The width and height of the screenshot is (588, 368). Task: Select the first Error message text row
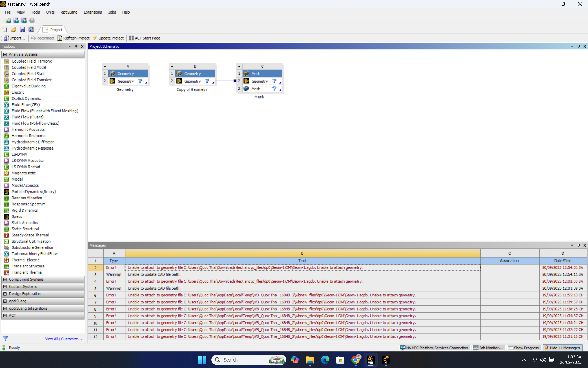(302, 267)
